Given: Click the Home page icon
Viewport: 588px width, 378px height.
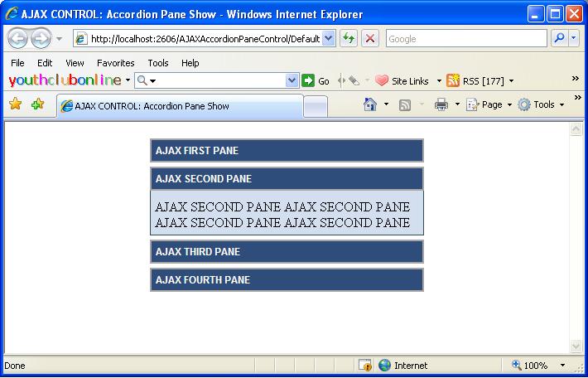Looking at the screenshot, I should click(x=370, y=104).
